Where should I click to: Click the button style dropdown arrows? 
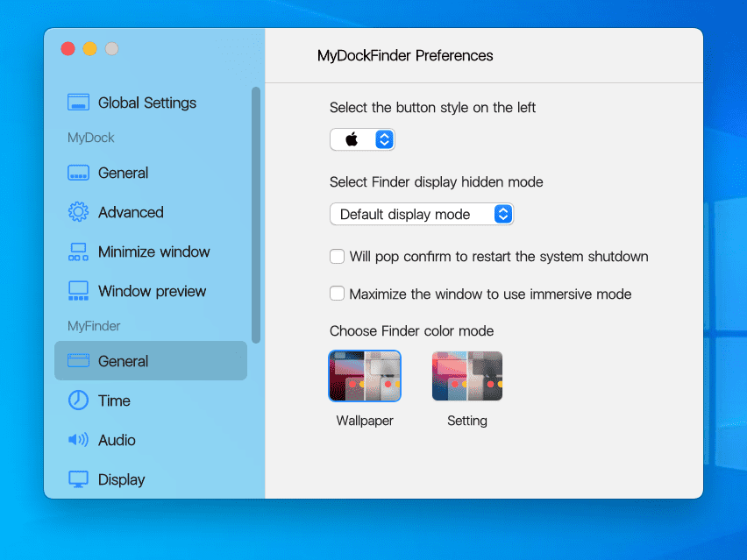click(384, 139)
